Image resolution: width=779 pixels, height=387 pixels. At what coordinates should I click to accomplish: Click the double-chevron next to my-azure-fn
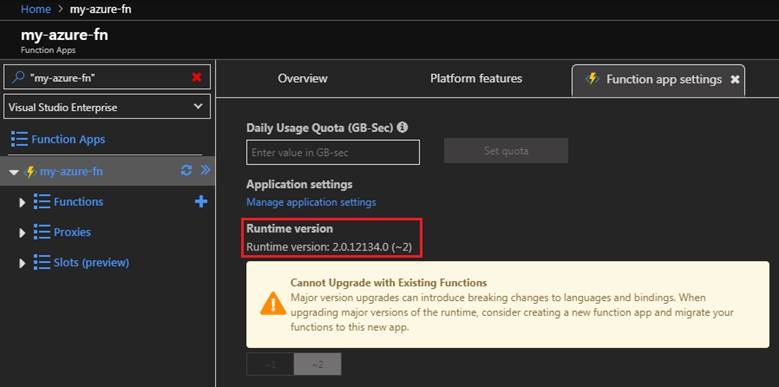click(x=205, y=170)
